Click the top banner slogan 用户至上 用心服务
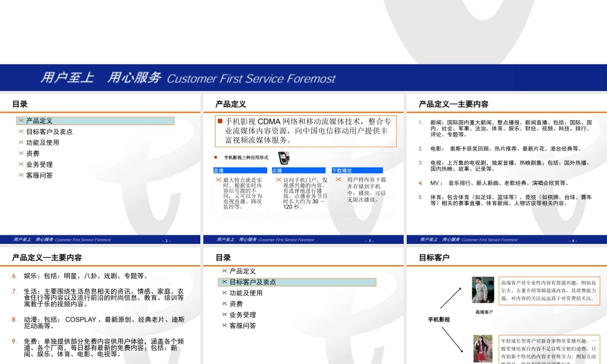 [101, 78]
